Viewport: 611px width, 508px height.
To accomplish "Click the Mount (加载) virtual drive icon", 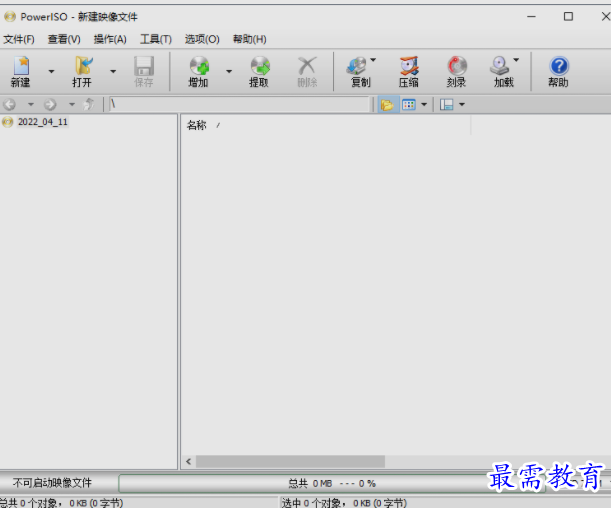I will (x=500, y=65).
